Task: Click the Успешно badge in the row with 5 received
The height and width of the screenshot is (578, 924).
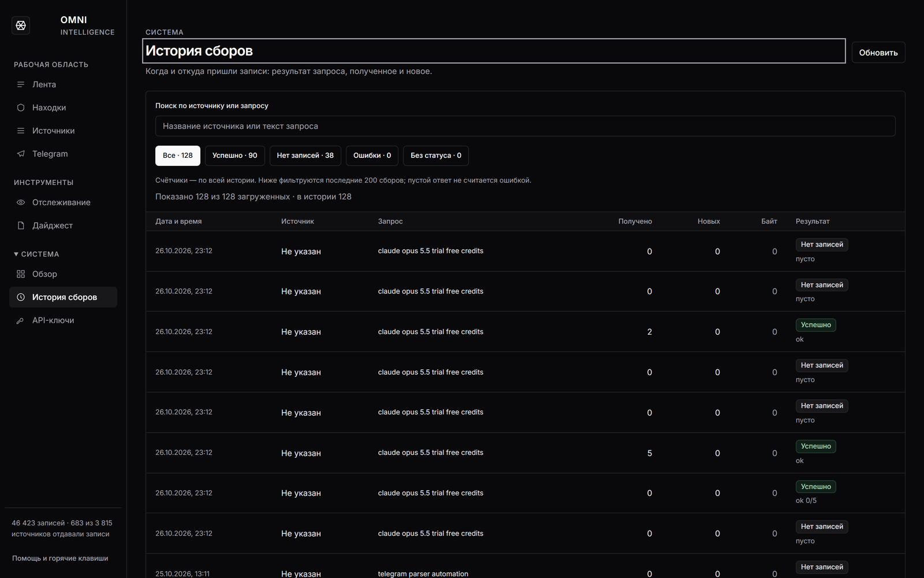Action: pos(816,446)
